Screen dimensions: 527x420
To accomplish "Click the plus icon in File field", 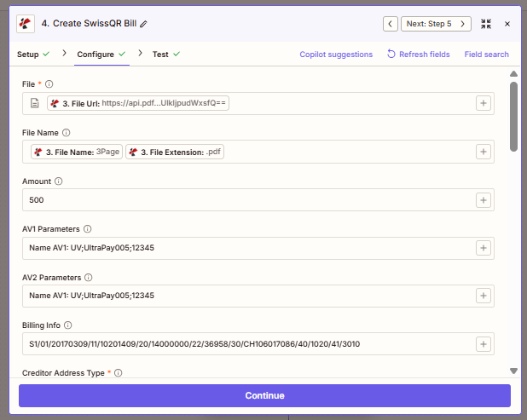I will point(483,103).
